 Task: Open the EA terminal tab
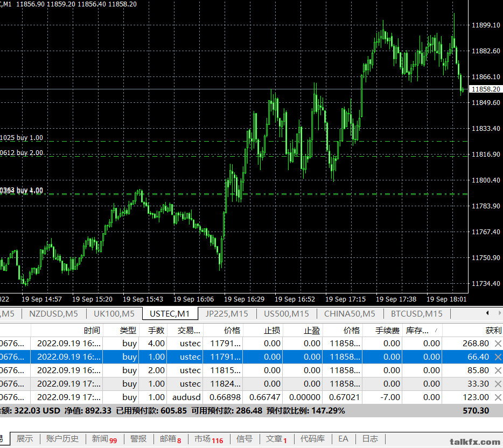pyautogui.click(x=343, y=439)
